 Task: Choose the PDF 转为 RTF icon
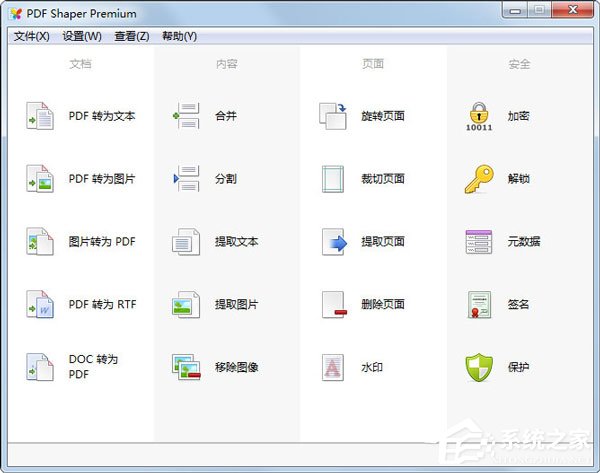point(40,304)
